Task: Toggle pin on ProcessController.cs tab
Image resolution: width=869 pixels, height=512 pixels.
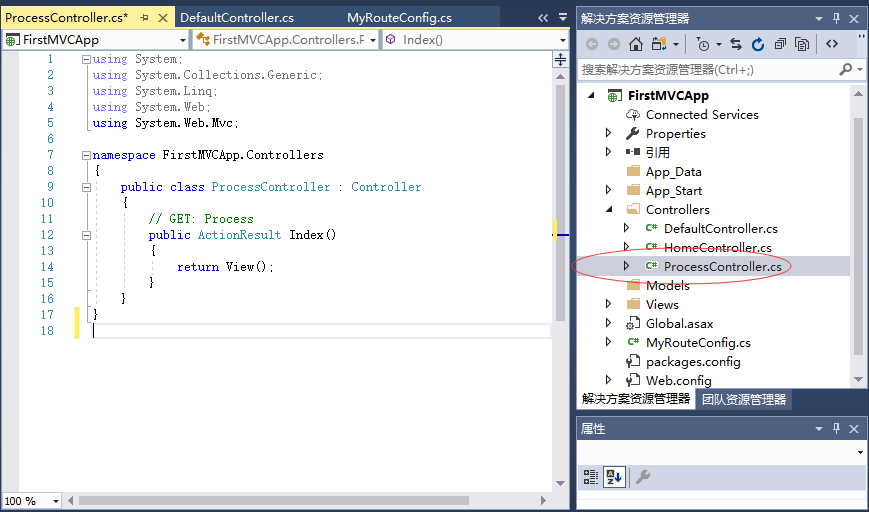Action: [144, 18]
